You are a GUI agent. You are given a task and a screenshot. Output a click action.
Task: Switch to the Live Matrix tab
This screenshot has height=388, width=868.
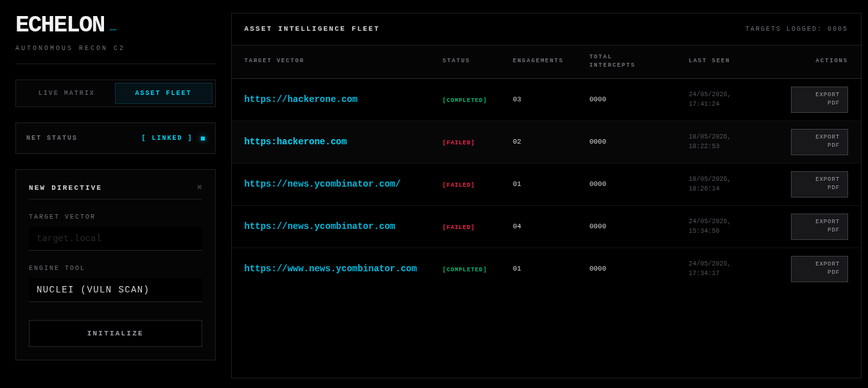pyautogui.click(x=67, y=94)
